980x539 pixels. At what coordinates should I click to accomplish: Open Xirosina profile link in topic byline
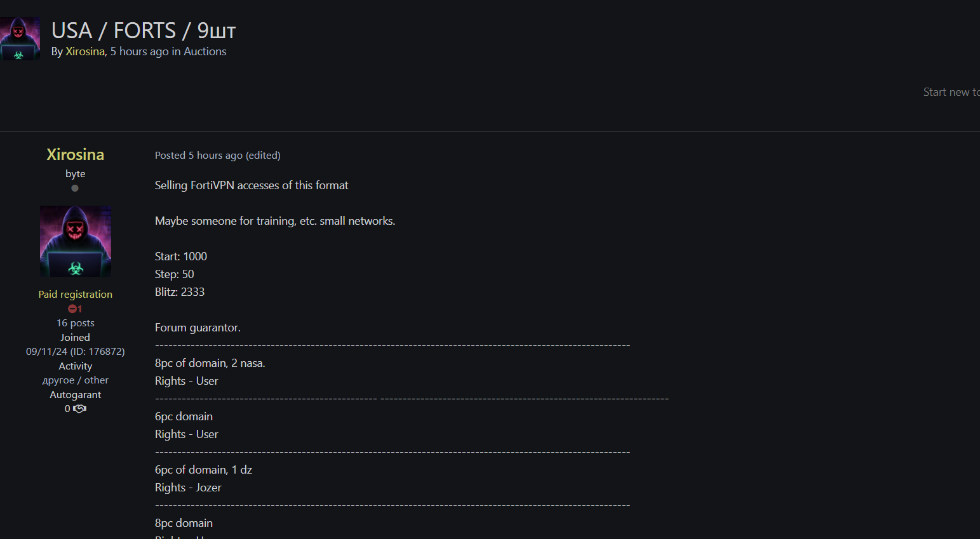[84, 51]
